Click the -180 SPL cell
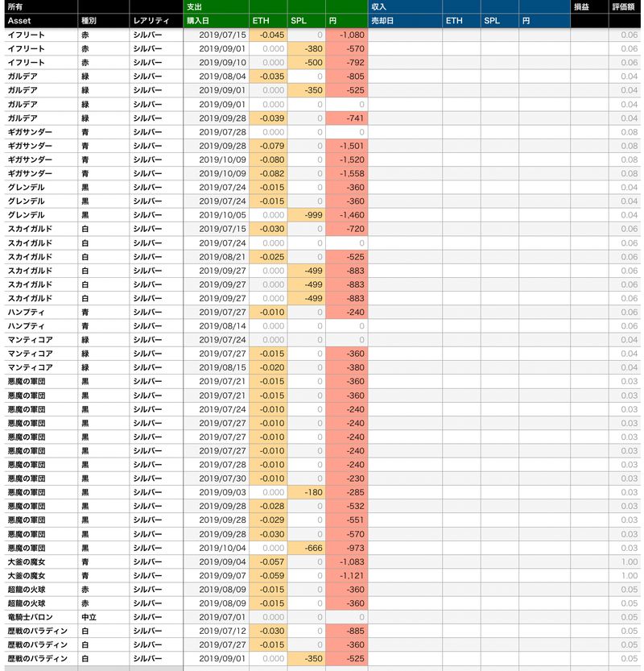Screen dimensions: 644x671 (307, 492)
